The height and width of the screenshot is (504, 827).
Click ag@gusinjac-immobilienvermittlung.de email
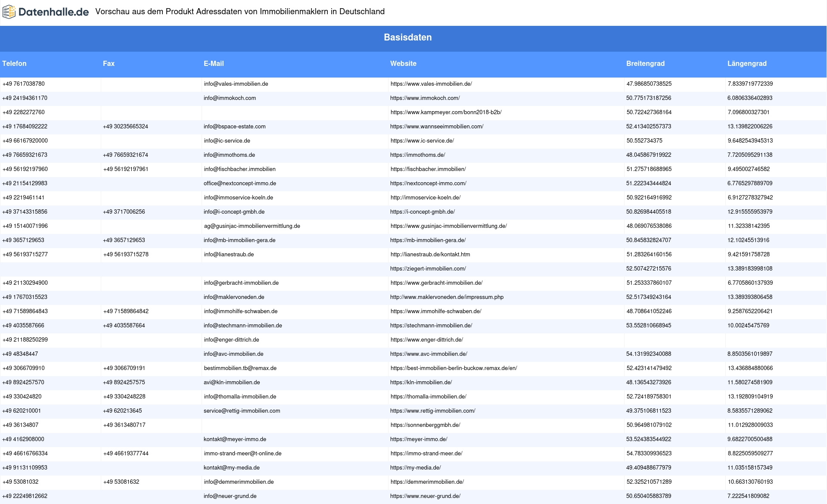coord(252,226)
